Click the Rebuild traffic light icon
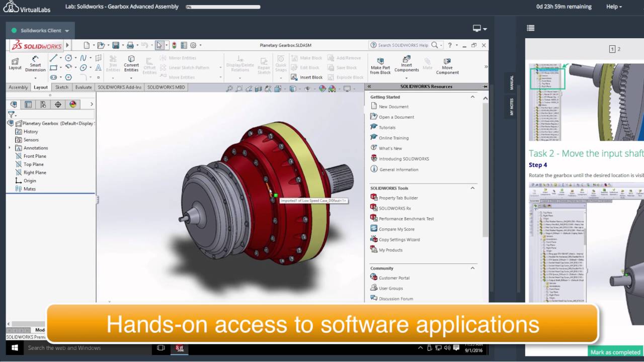 tap(174, 45)
